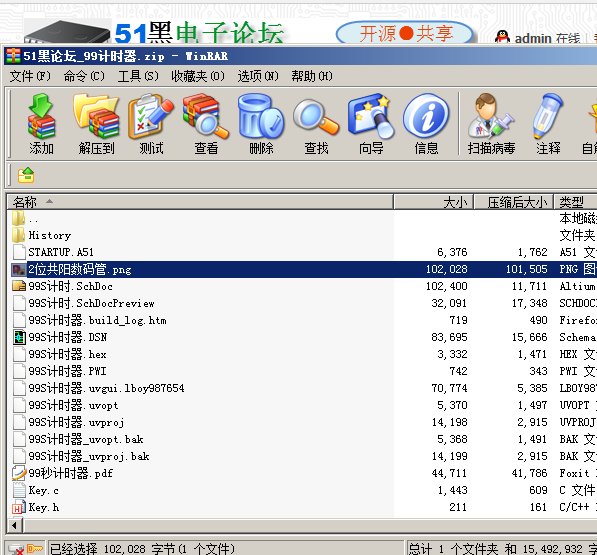Screen dimensions: 597x555
Task: Click the QQ penguin icon beside admin
Action: (x=503, y=37)
